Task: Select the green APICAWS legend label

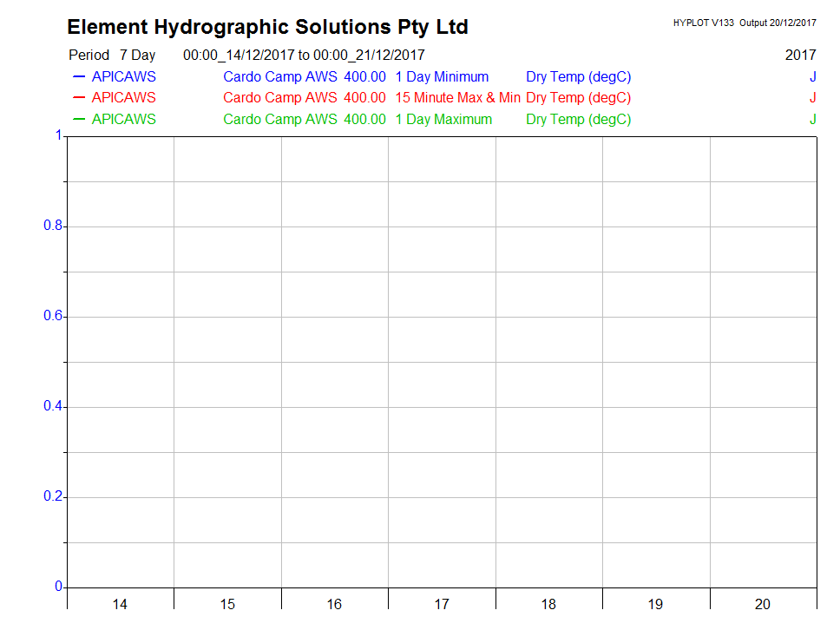Action: click(x=123, y=120)
